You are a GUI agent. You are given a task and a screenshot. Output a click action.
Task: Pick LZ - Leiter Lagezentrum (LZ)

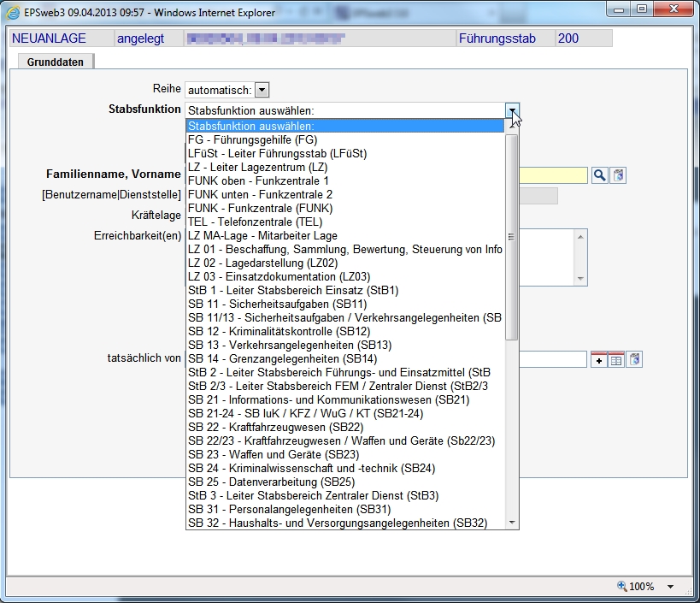coord(344,167)
